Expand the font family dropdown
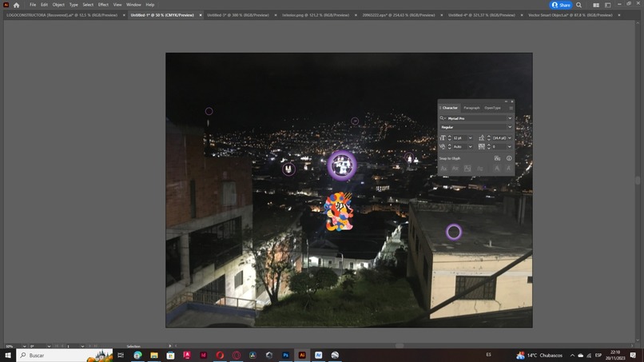This screenshot has width=644, height=362. 510,118
